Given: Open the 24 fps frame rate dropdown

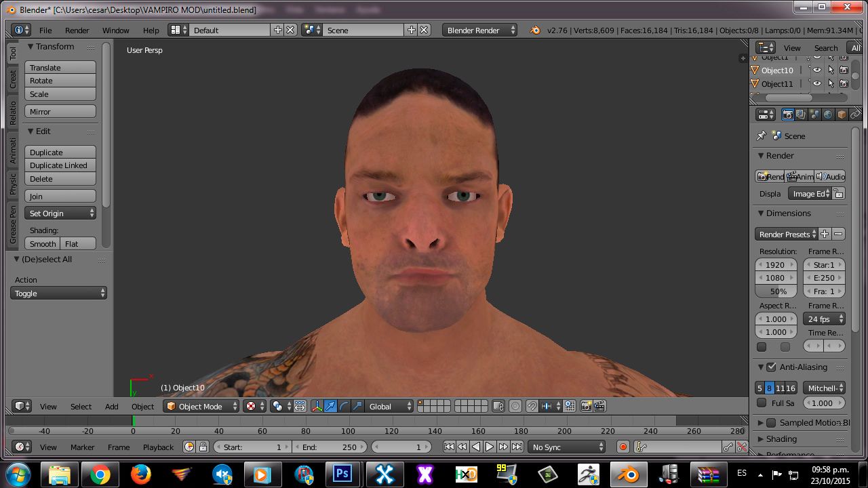Looking at the screenshot, I should click(825, 319).
